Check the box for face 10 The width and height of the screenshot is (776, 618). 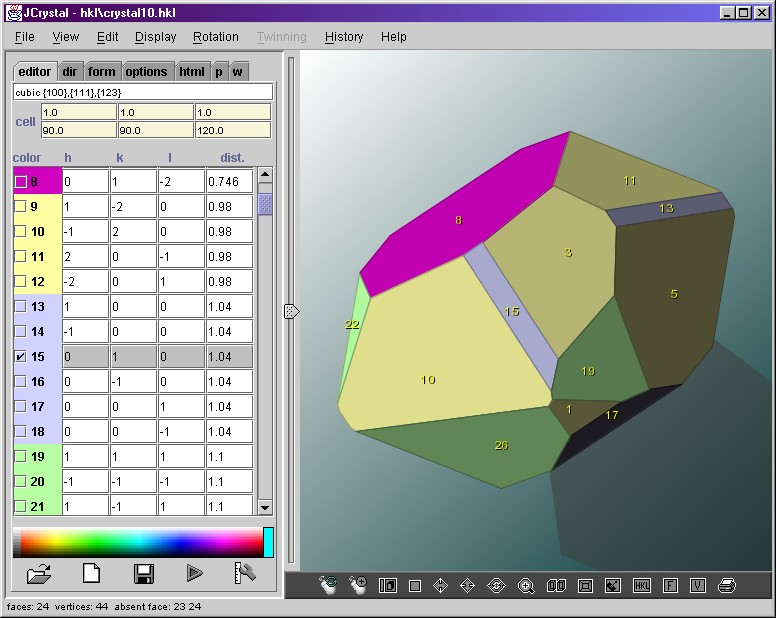coord(21,232)
